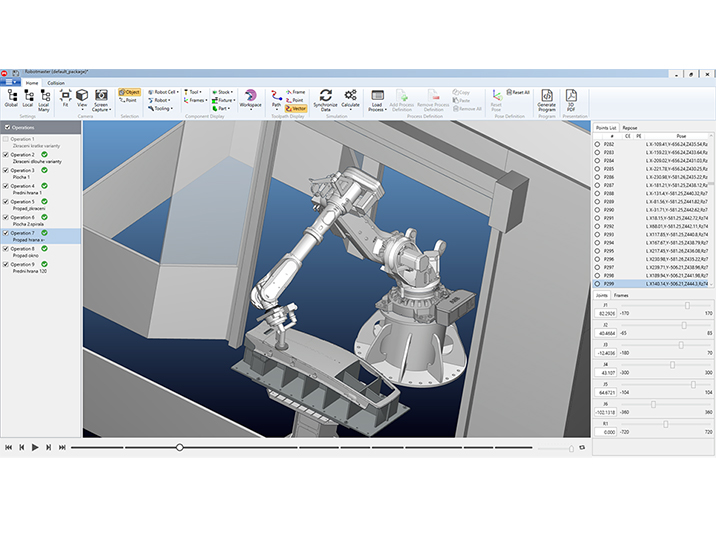Play the simulation
716x542 pixels.
35,447
